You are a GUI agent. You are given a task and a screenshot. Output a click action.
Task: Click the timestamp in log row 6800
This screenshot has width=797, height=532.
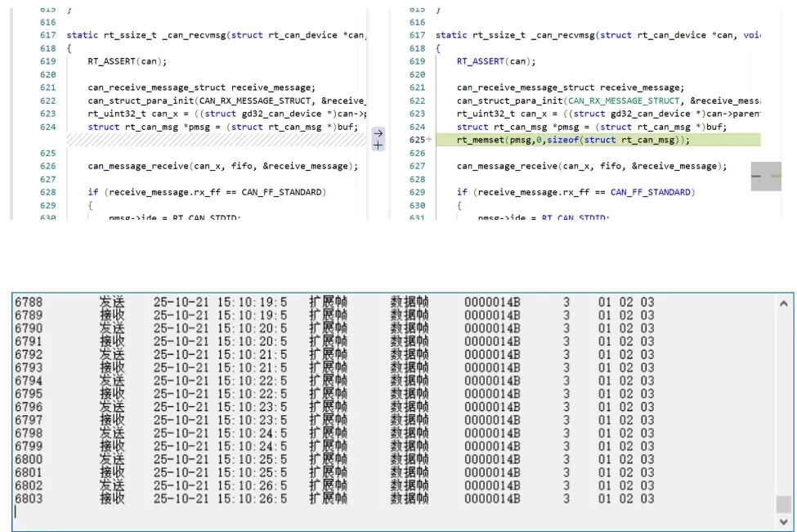click(220, 459)
